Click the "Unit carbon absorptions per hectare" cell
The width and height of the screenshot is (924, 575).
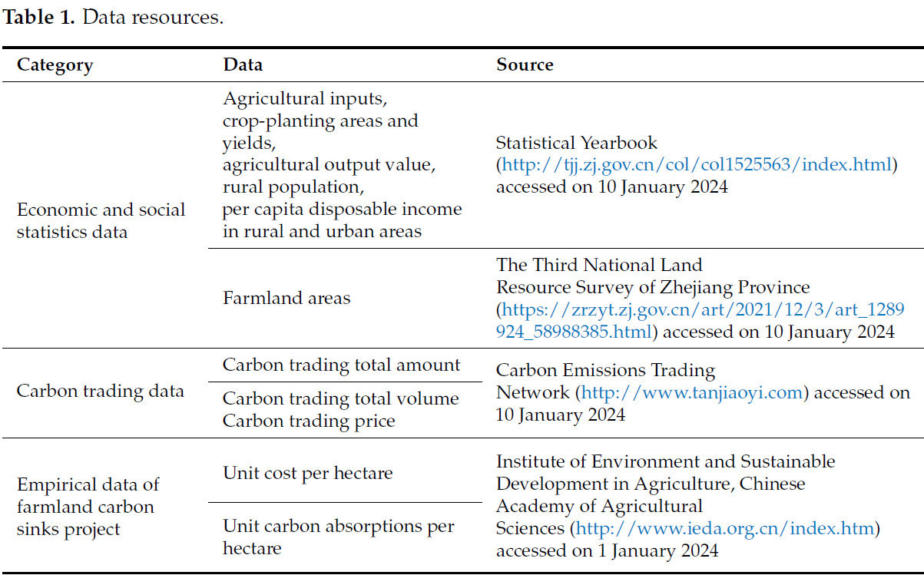pos(338,537)
